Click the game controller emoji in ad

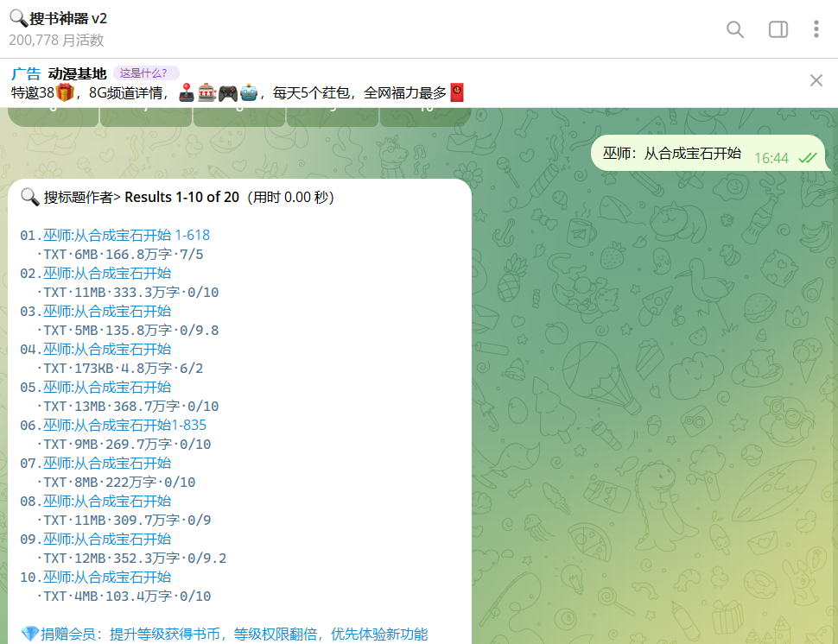point(227,93)
